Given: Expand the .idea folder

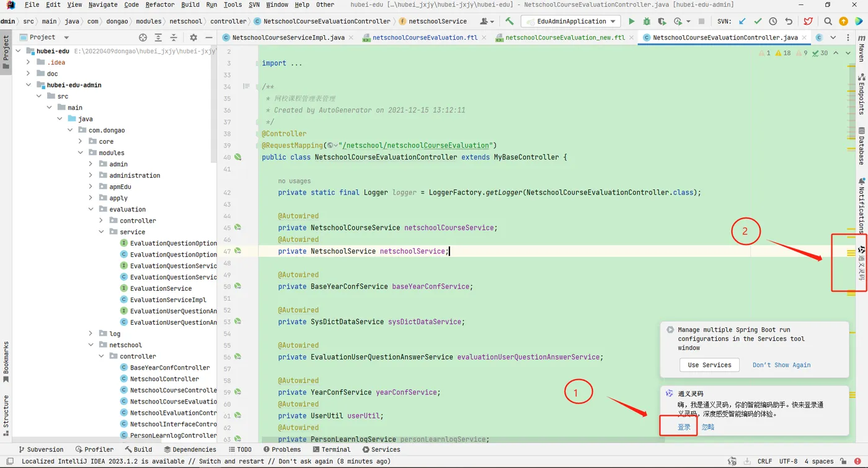Looking at the screenshot, I should pyautogui.click(x=29, y=62).
